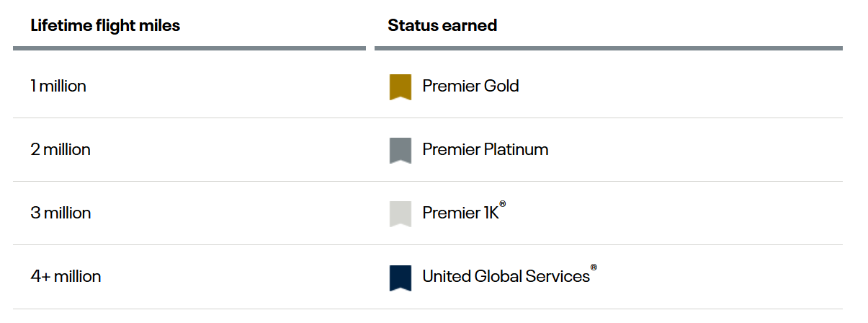Screen dimensions: 868x323
Task: Click the gold Premier Gold badge icon
Action: coord(401,87)
